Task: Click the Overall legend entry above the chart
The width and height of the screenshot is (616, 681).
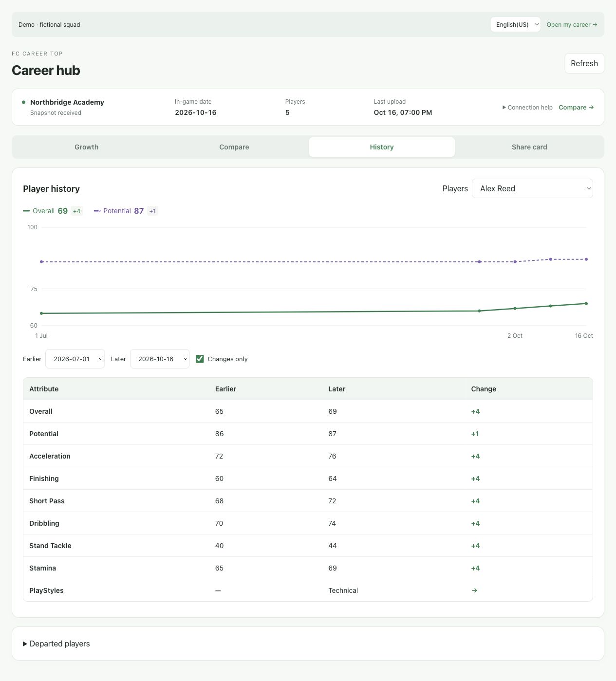Action: [53, 211]
